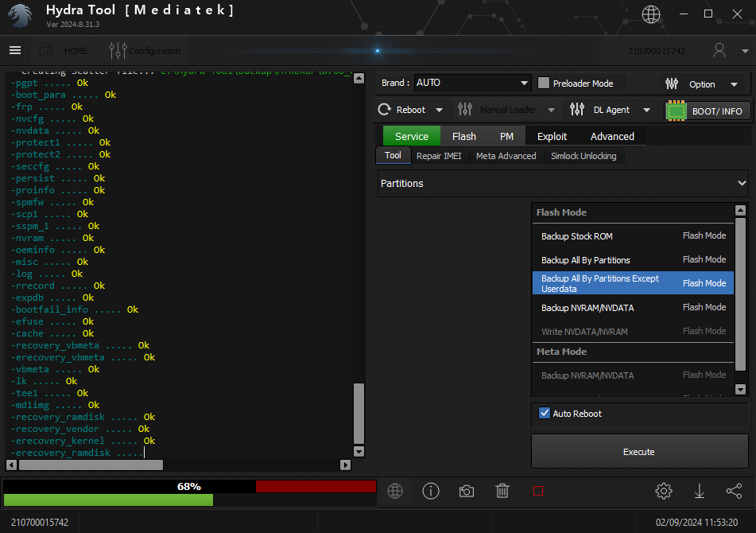Click the log panel scroll down arrow

[x=359, y=452]
